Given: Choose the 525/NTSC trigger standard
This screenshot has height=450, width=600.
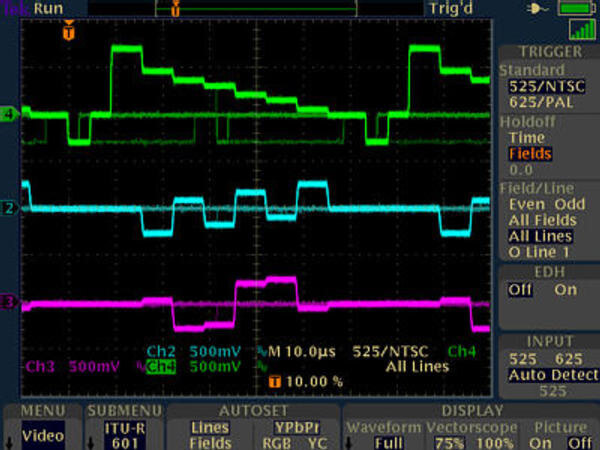Looking at the screenshot, I should pos(546,86).
